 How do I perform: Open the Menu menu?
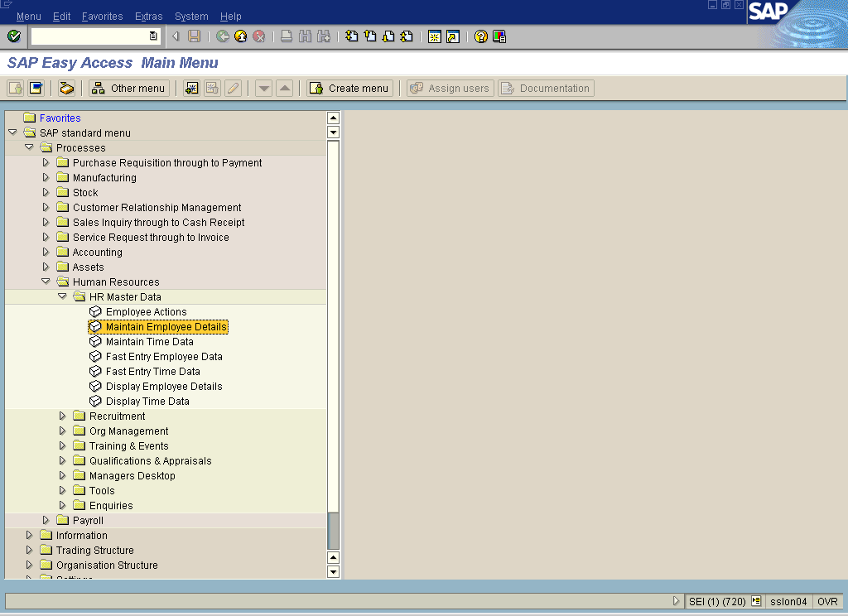tap(29, 17)
